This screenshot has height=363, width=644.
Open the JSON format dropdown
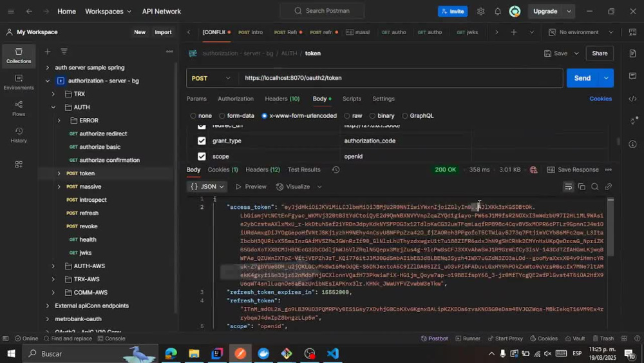[x=207, y=186]
